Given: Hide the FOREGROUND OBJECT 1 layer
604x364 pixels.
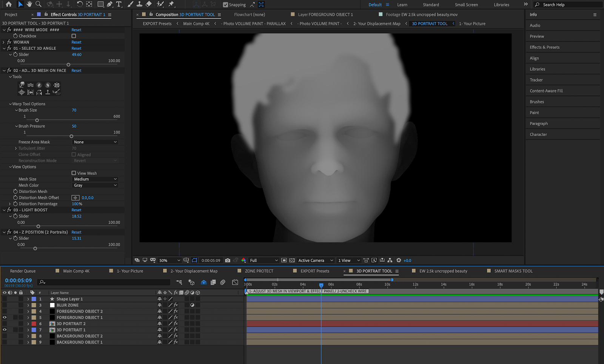Looking at the screenshot, I should click(5, 318).
